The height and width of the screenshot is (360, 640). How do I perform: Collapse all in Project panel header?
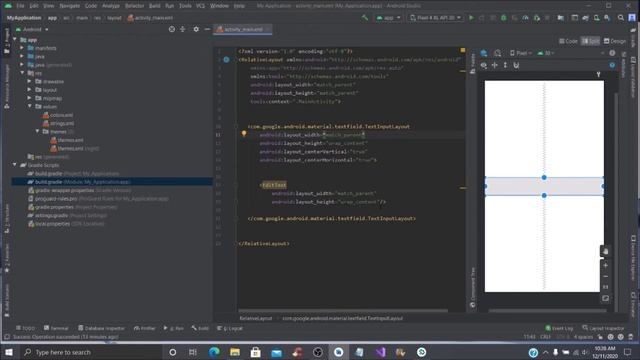[182, 29]
